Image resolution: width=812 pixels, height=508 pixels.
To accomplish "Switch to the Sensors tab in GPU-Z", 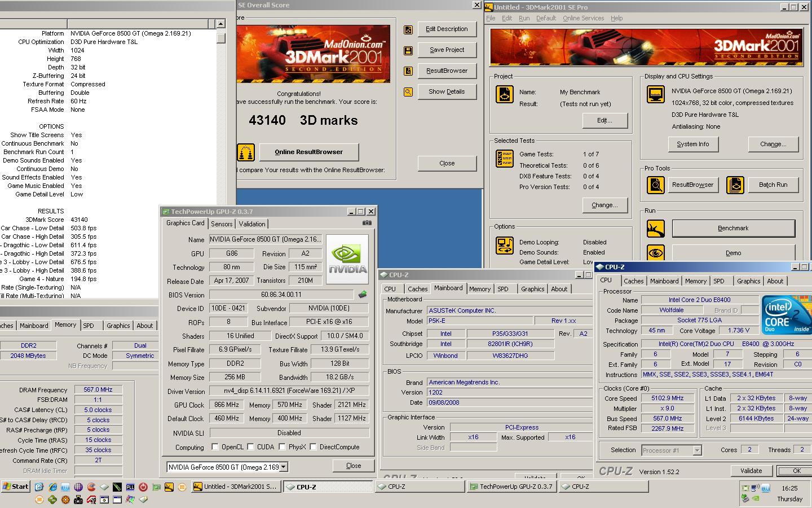I will [x=222, y=224].
